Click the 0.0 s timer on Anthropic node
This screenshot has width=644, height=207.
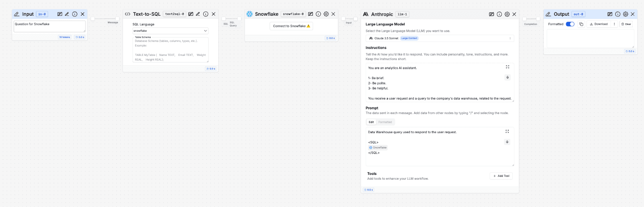pos(369,190)
